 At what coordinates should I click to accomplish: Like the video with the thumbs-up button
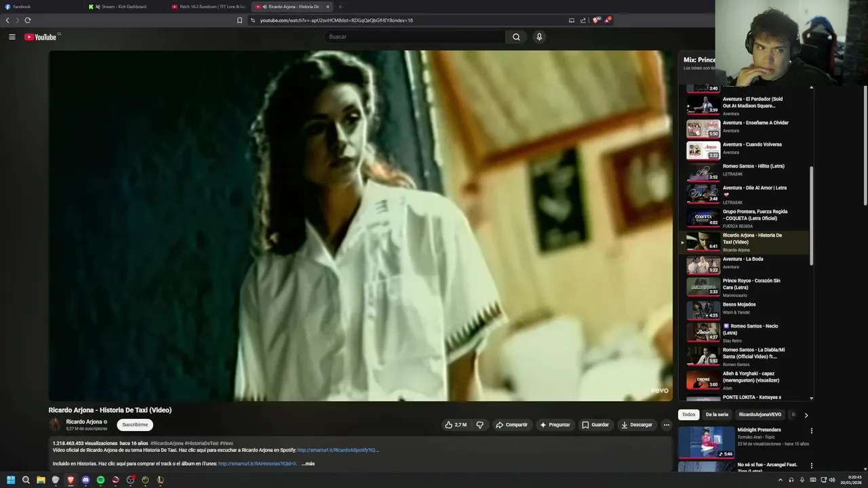pos(456,425)
